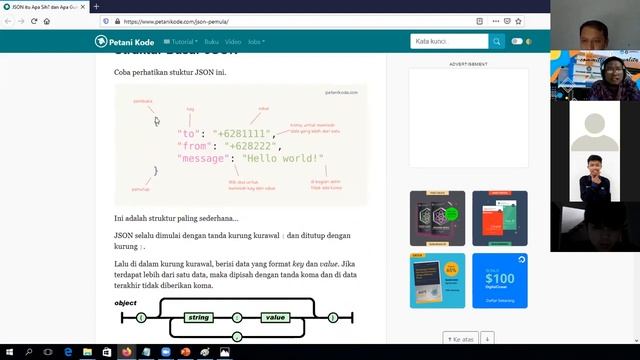Click the padlock site security icon

pyautogui.click(x=117, y=21)
